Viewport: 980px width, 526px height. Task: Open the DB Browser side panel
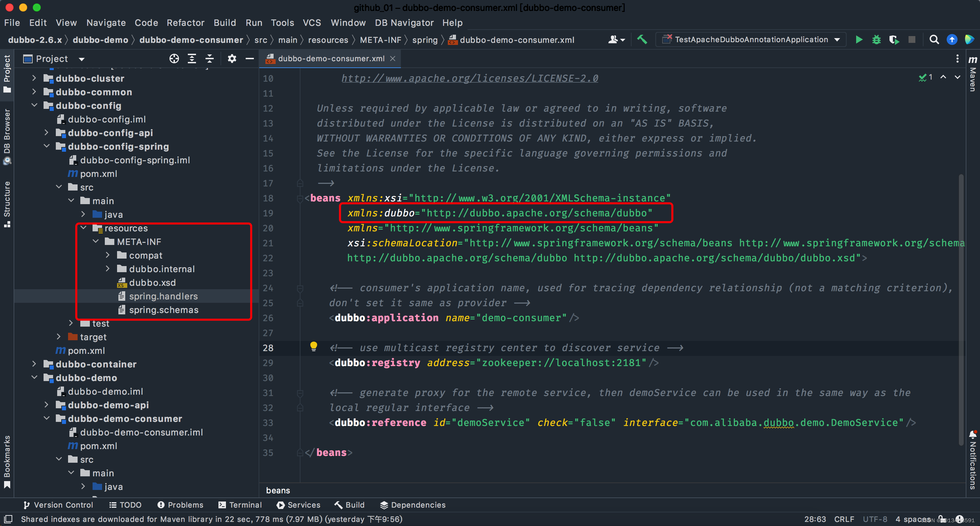pos(7,136)
